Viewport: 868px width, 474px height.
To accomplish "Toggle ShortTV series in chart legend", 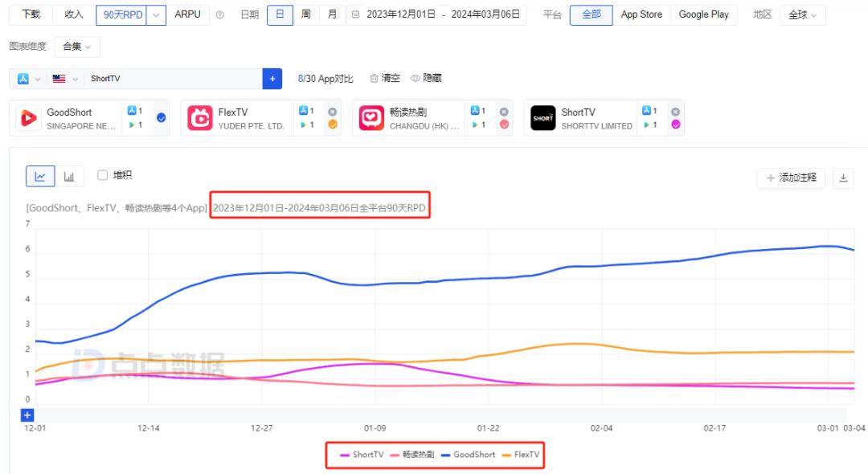I will (x=362, y=455).
